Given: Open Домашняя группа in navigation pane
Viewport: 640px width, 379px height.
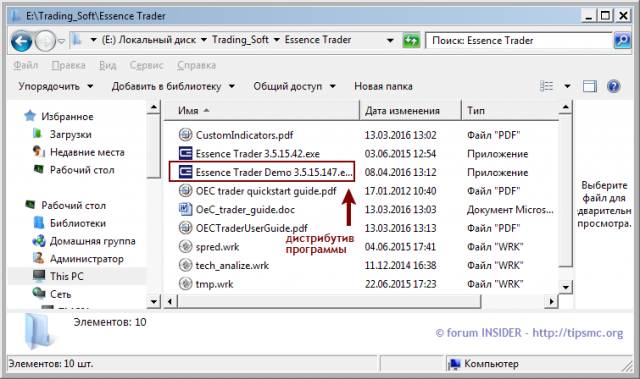Looking at the screenshot, I should point(93,241).
